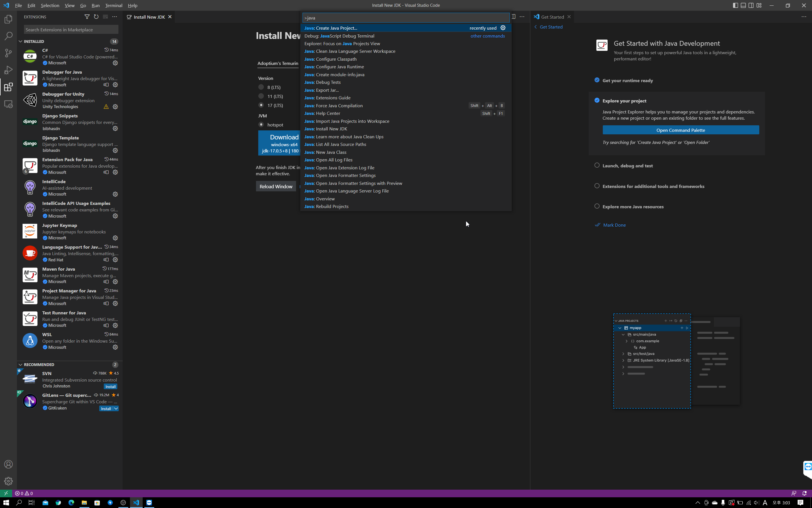This screenshot has width=812, height=508.
Task: Click Download JDK windows-x64 button
Action: point(279,143)
